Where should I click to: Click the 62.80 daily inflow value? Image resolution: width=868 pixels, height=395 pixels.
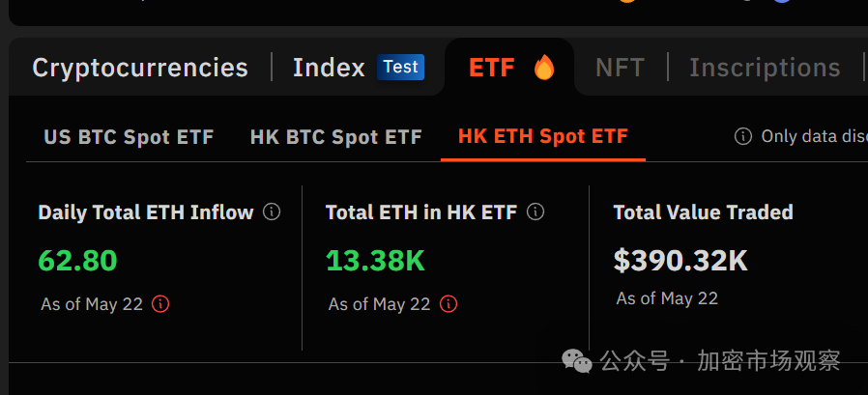pos(77,261)
